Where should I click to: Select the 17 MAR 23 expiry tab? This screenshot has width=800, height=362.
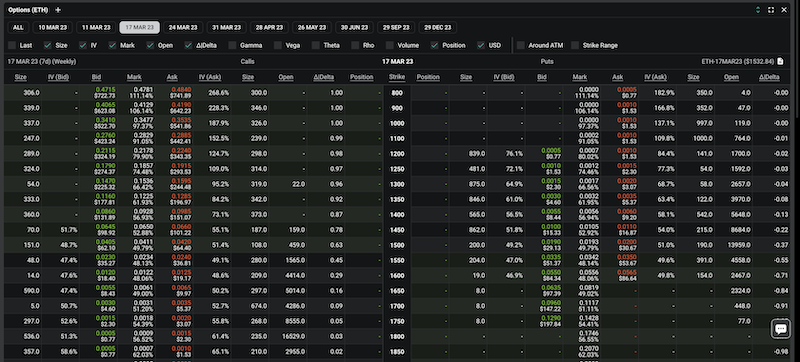(x=139, y=28)
